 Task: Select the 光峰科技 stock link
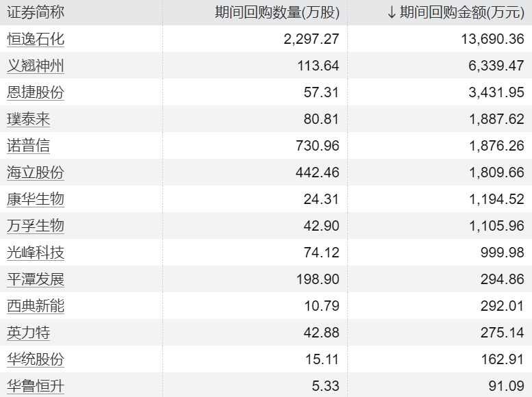click(36, 253)
